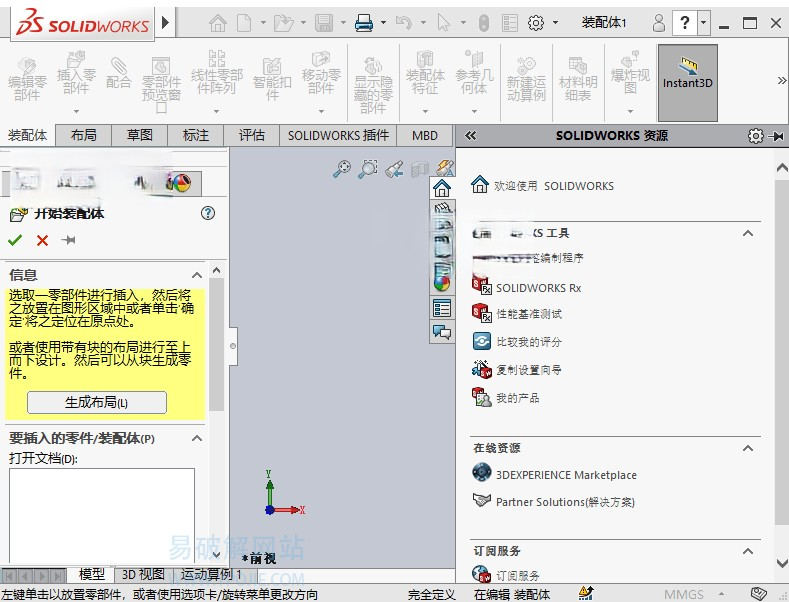Open the Print dropdown arrow
789x602 pixels.
pyautogui.click(x=383, y=23)
